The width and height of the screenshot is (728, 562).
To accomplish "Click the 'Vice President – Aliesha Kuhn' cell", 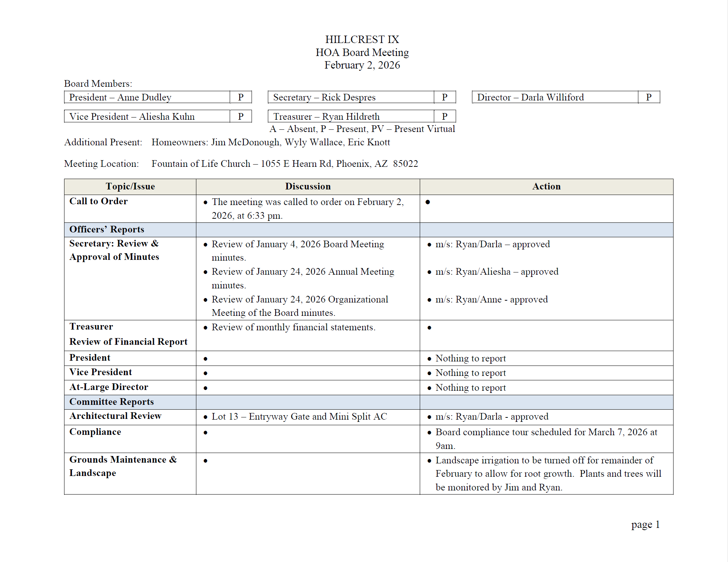I will click(x=147, y=116).
